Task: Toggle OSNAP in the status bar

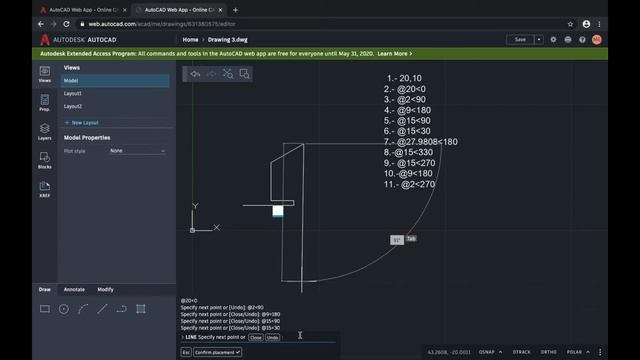Action: 486,352
